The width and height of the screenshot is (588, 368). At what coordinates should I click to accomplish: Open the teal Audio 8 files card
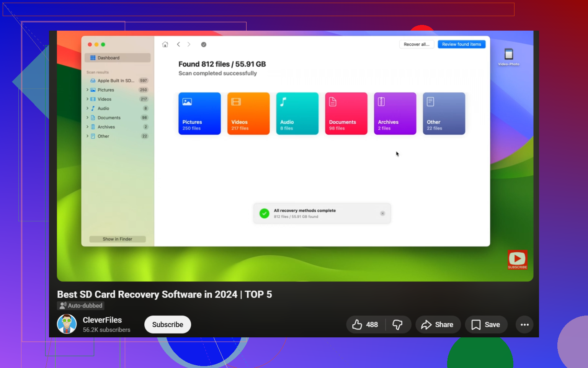[x=297, y=113]
